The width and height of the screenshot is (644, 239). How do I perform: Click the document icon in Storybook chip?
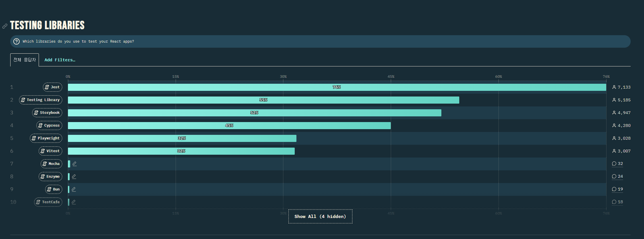[36, 113]
